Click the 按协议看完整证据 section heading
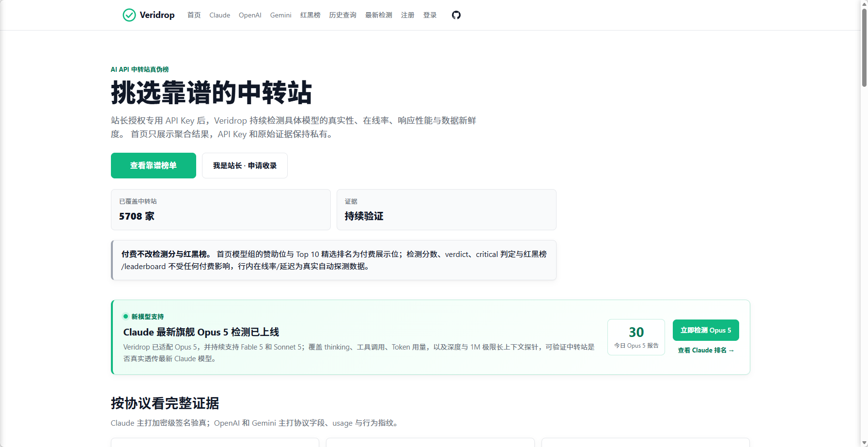Image resolution: width=868 pixels, height=447 pixels. [165, 403]
